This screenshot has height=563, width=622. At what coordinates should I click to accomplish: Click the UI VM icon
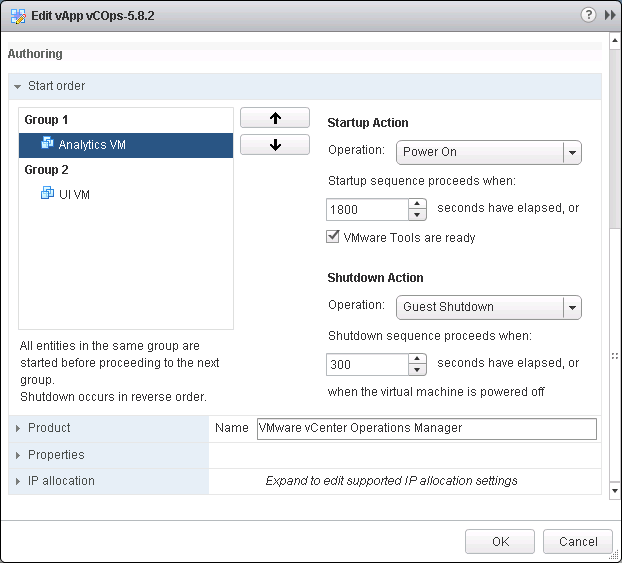(47, 194)
